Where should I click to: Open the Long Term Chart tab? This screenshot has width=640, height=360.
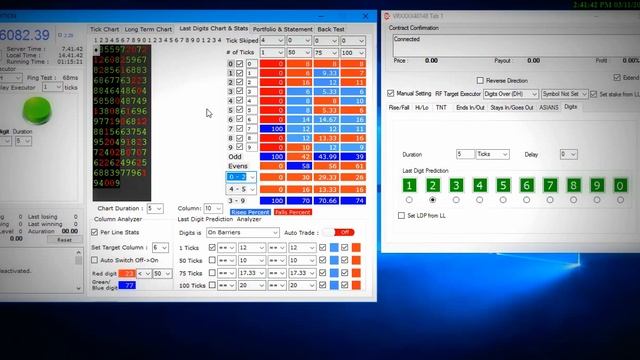(148, 29)
